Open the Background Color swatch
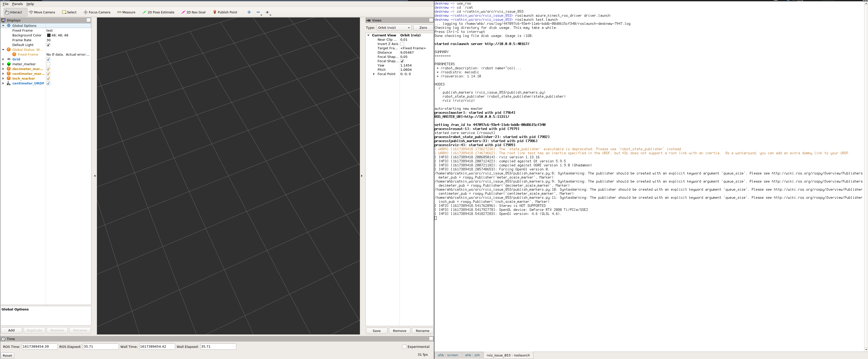868x359 pixels. pos(49,35)
